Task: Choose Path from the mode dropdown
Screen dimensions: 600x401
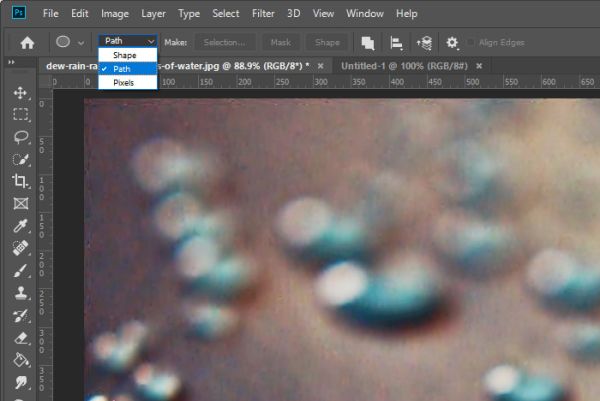Action: click(x=128, y=69)
